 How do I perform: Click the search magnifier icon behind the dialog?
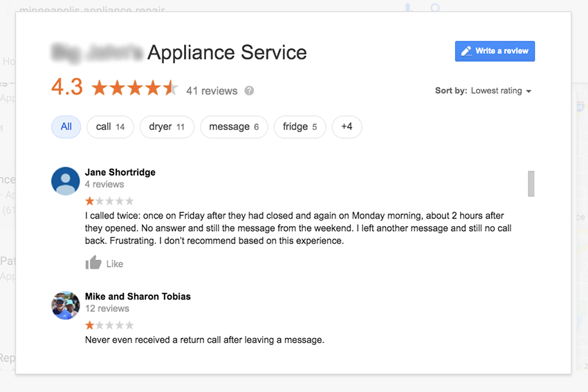435,8
